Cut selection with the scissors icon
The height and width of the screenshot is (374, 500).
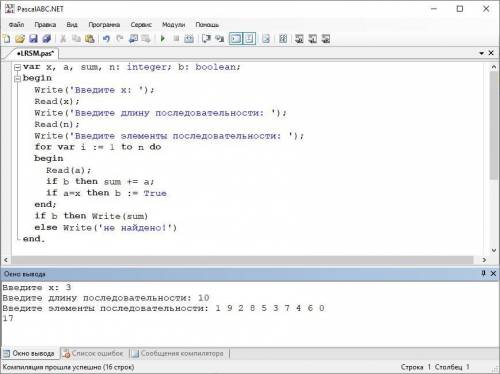(x=63, y=39)
